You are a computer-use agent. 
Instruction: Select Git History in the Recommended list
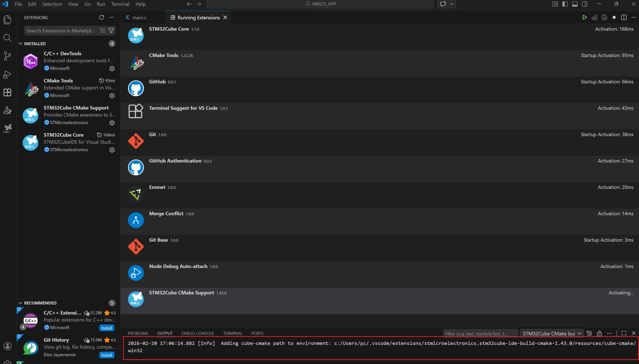click(68, 347)
